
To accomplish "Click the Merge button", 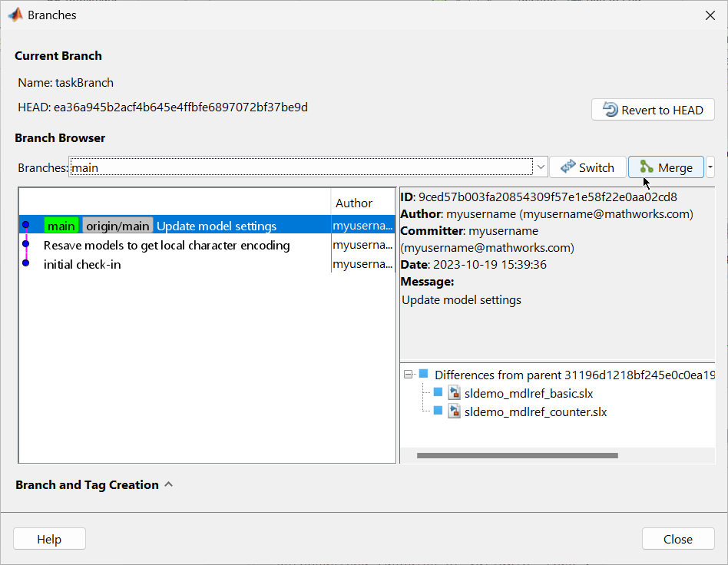I will pos(666,167).
